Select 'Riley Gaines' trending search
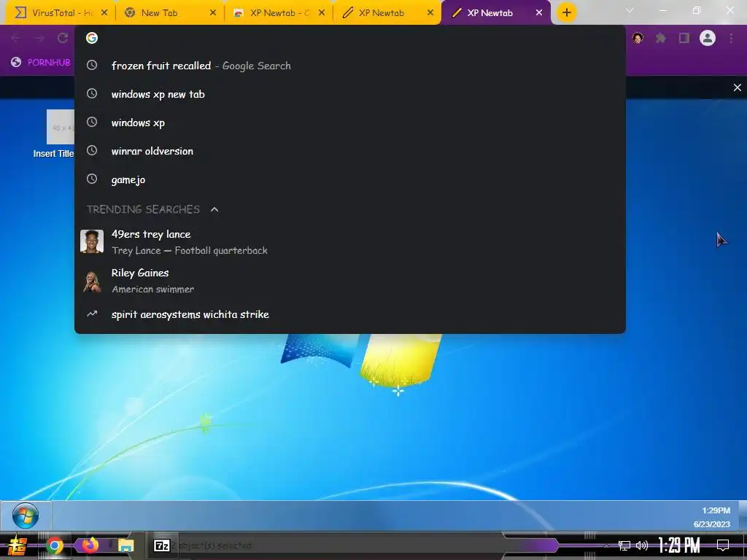This screenshot has height=560, width=747. coord(349,281)
